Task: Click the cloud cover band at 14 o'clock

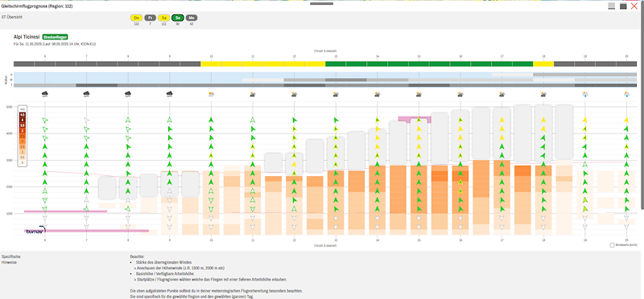Action: tap(378, 80)
